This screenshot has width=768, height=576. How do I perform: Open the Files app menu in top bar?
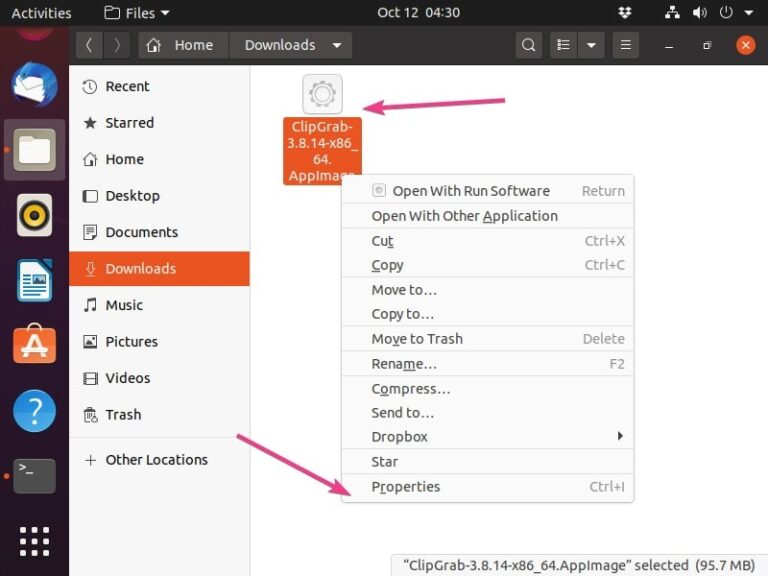point(137,13)
